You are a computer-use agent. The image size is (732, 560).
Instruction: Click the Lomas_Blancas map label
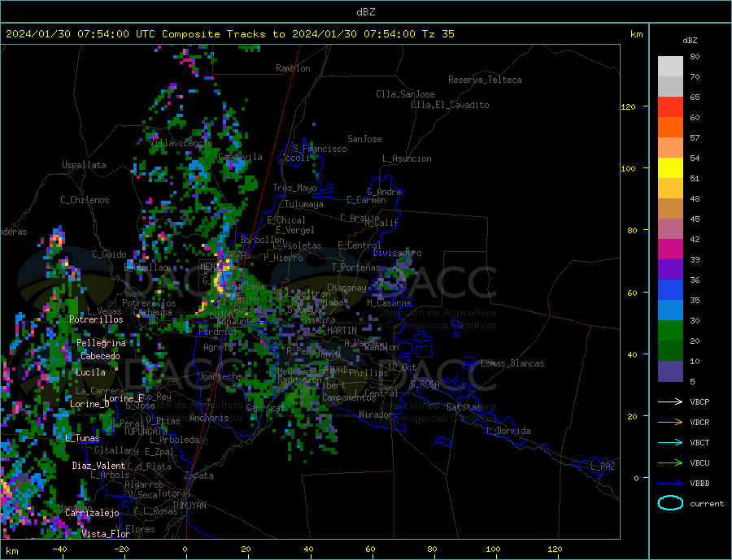(x=512, y=363)
